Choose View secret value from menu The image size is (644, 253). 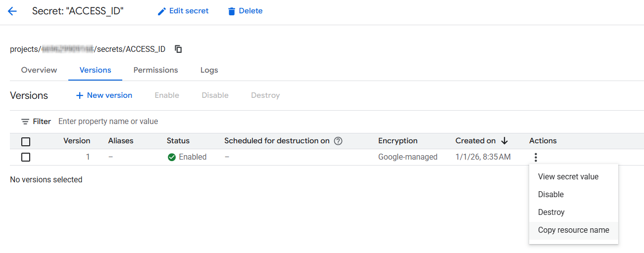click(x=568, y=176)
